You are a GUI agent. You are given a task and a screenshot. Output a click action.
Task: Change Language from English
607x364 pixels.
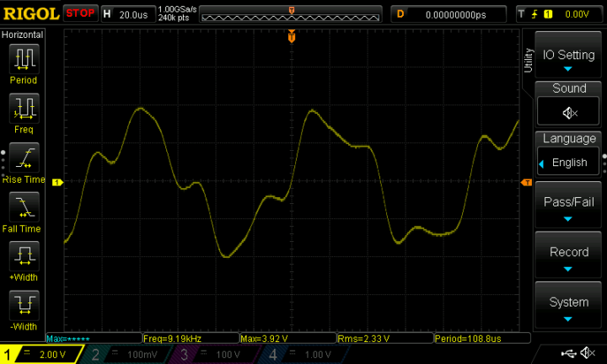tap(569, 163)
